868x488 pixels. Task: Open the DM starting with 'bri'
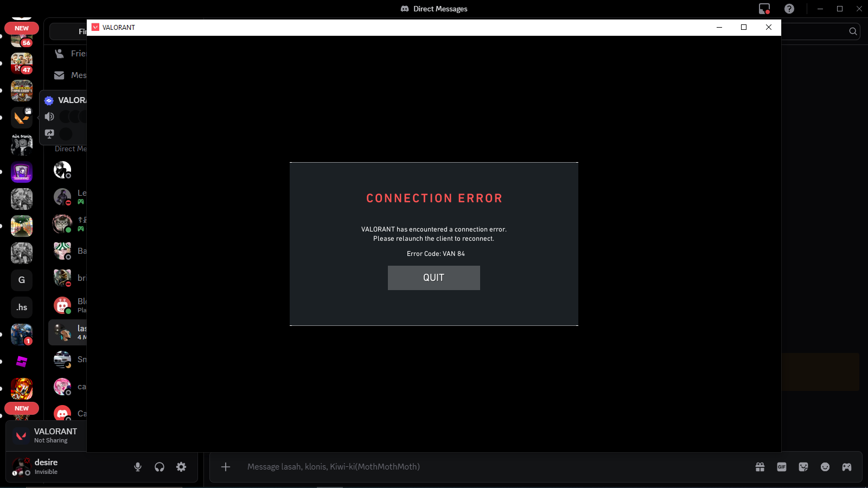[x=68, y=278]
